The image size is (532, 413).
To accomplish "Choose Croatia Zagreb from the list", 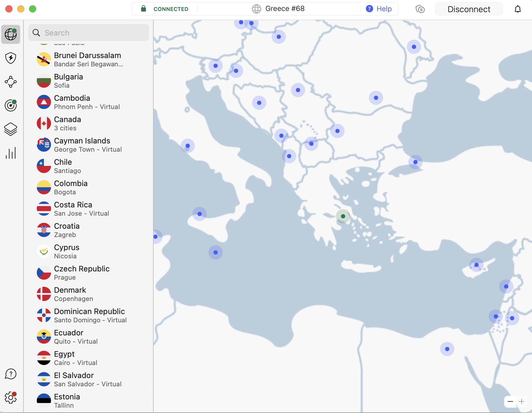I will (x=67, y=230).
